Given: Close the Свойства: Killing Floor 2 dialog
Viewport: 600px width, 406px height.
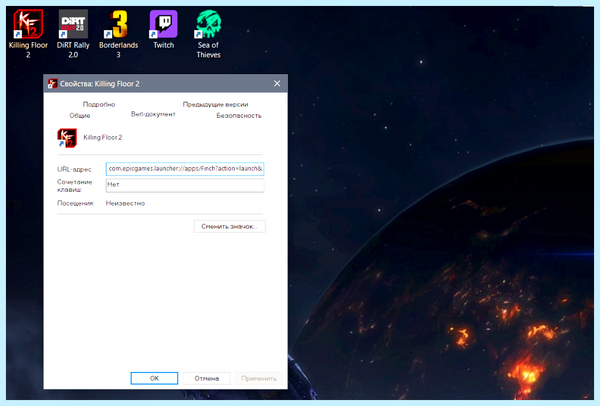Looking at the screenshot, I should point(277,83).
